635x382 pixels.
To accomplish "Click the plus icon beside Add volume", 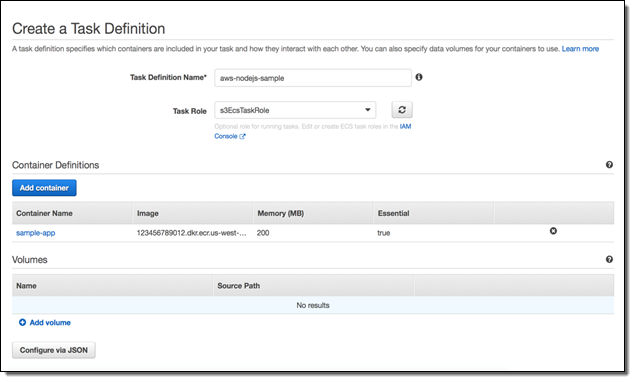I will tap(23, 322).
